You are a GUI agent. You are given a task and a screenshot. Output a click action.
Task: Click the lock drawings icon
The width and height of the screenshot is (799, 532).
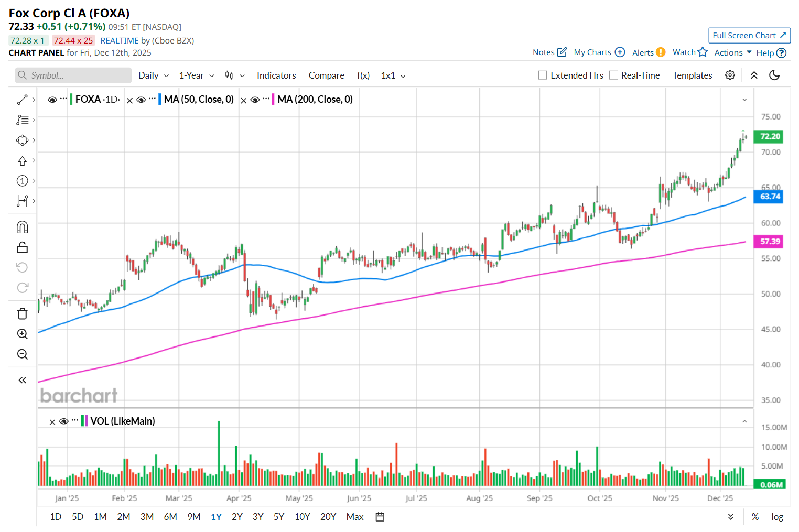(22, 247)
